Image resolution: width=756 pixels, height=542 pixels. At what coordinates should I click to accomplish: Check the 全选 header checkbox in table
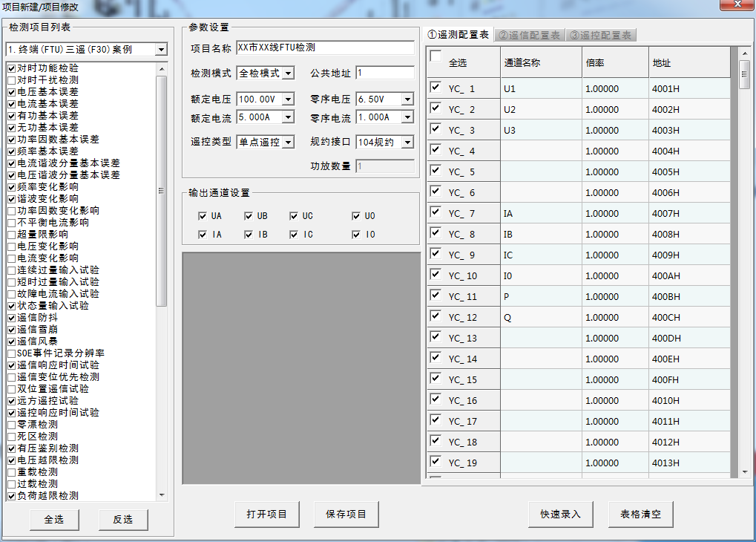tap(435, 56)
